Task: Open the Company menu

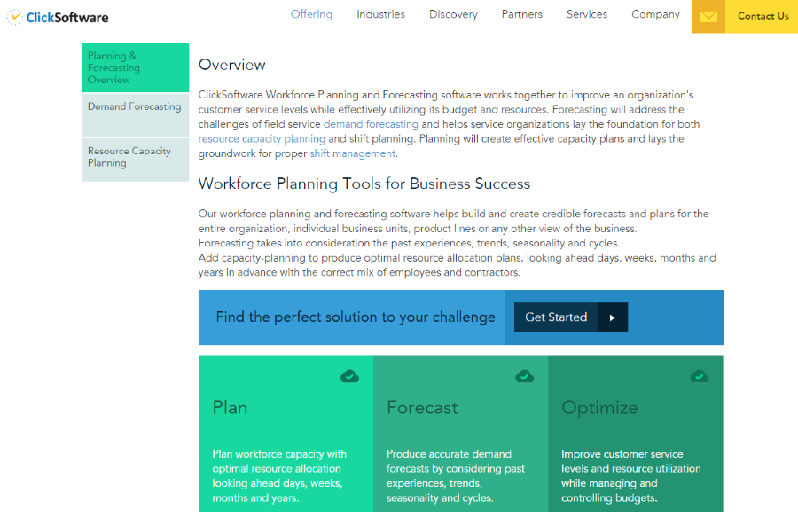Action: (x=655, y=14)
